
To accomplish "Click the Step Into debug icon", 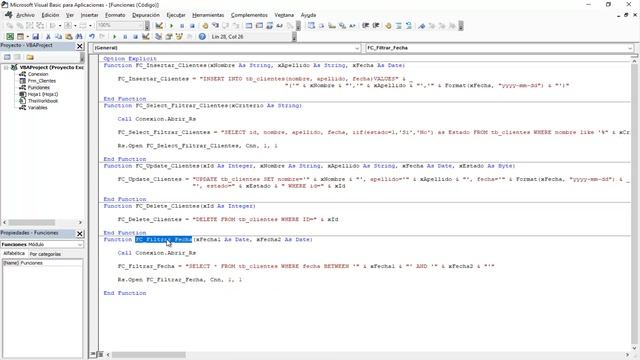I will (215, 26).
